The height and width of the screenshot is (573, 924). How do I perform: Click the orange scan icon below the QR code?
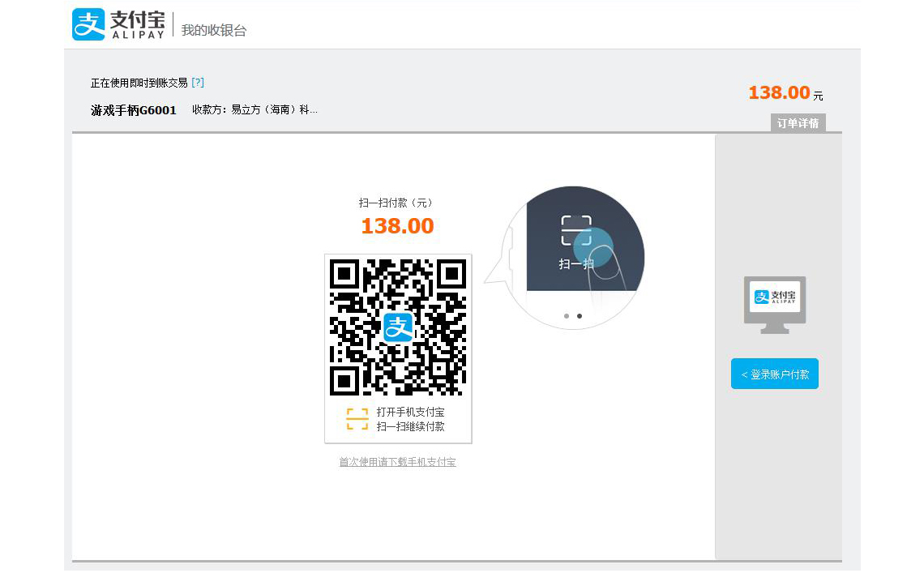[x=357, y=419]
